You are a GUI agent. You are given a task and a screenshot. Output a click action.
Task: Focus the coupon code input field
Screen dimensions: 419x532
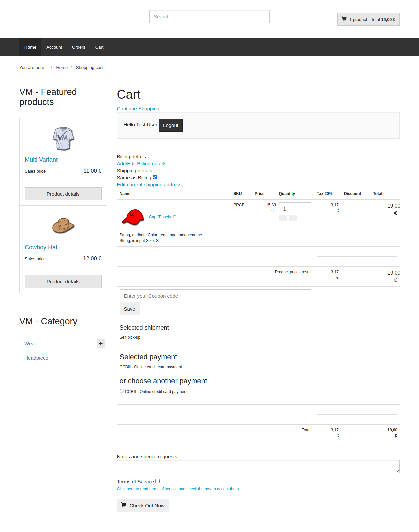(215, 296)
